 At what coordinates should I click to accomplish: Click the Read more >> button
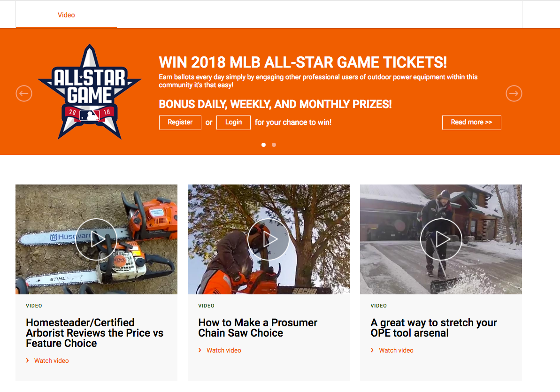pyautogui.click(x=471, y=122)
